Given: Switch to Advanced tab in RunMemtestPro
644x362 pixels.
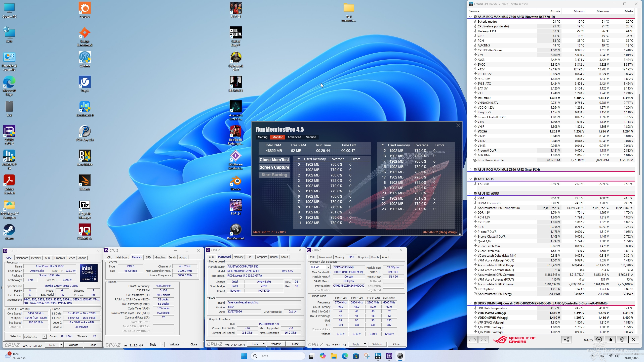Looking at the screenshot, I should pyautogui.click(x=294, y=137).
